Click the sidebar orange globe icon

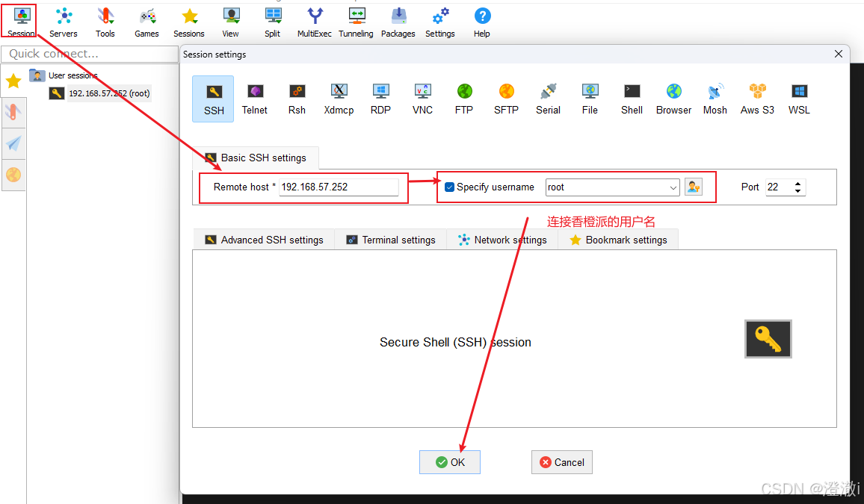tap(13, 175)
